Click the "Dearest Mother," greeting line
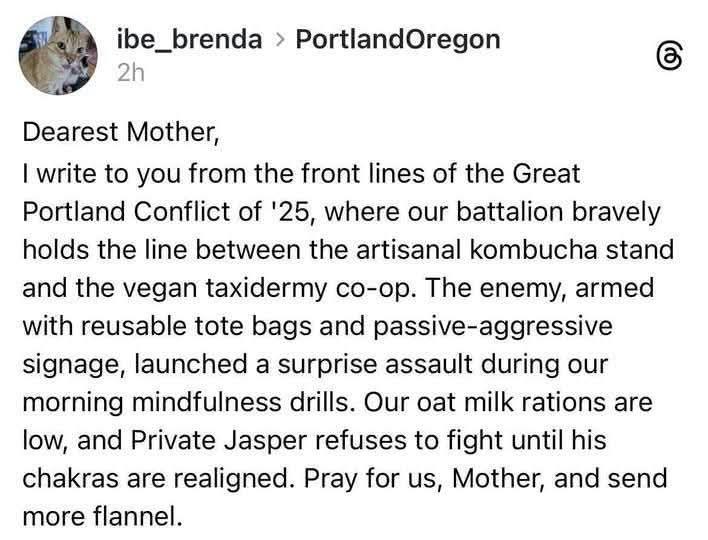Screen dimensions: 708x540 point(118,132)
